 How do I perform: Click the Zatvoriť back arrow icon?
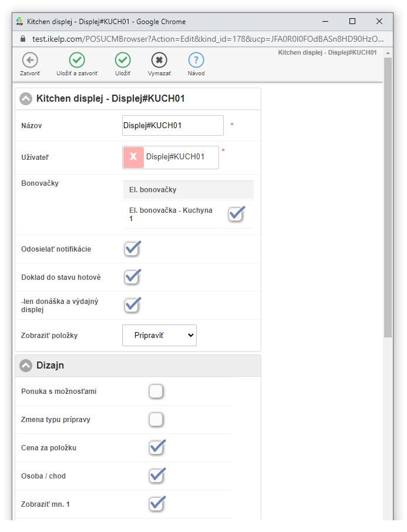(30, 60)
